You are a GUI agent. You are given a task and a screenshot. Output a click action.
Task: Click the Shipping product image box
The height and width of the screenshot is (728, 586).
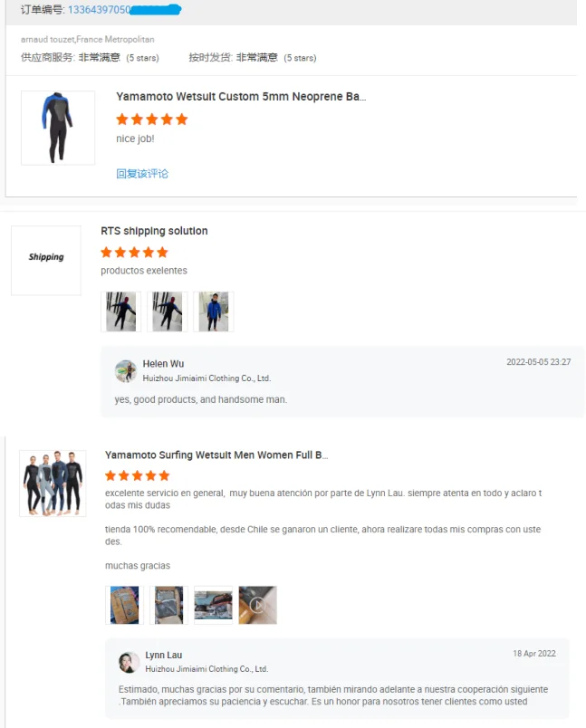[46, 261]
